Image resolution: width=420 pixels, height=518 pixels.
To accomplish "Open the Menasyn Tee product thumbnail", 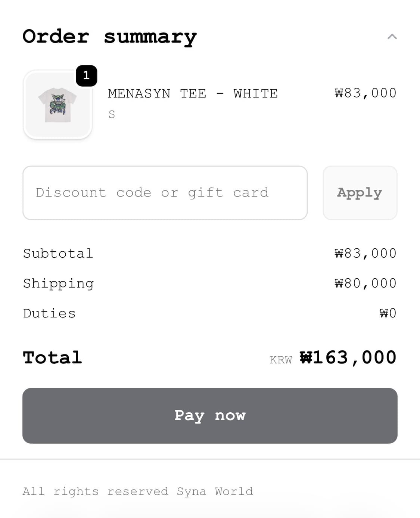I will [57, 105].
